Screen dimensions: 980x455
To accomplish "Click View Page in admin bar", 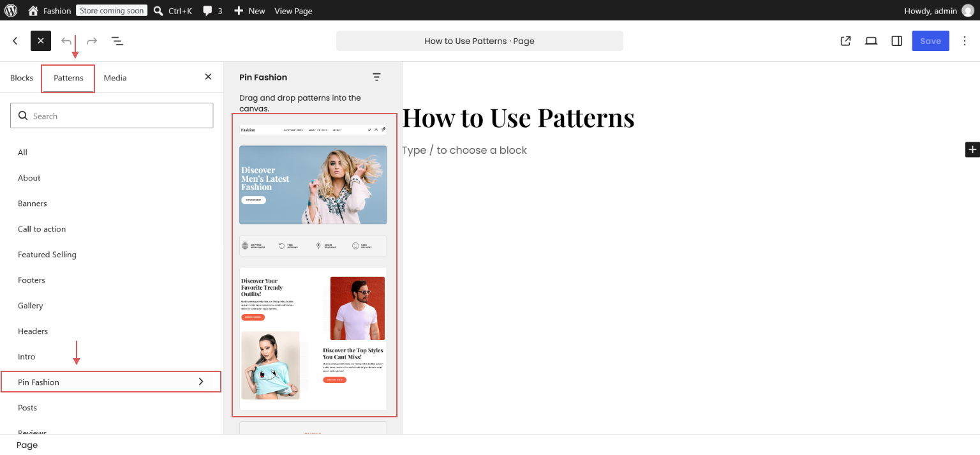I will 293,11.
